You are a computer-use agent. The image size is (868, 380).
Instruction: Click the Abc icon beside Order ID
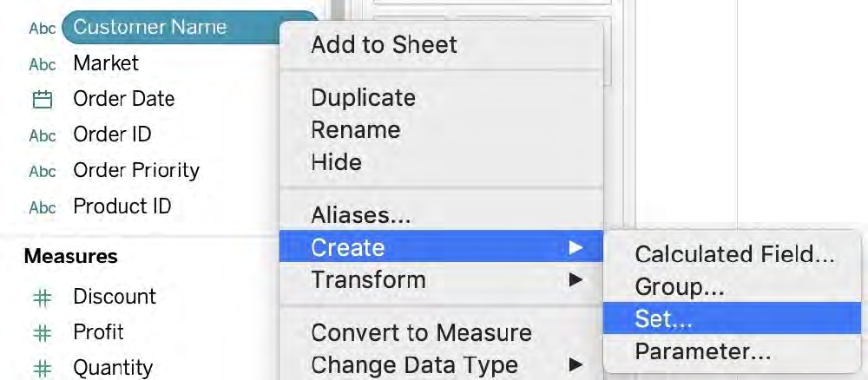pyautogui.click(x=43, y=135)
